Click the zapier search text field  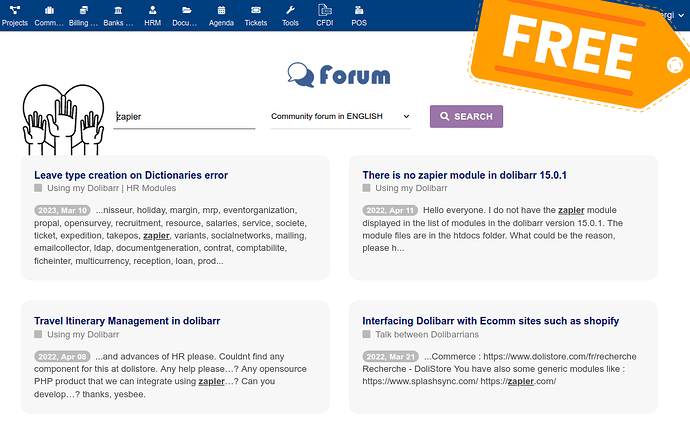point(184,117)
